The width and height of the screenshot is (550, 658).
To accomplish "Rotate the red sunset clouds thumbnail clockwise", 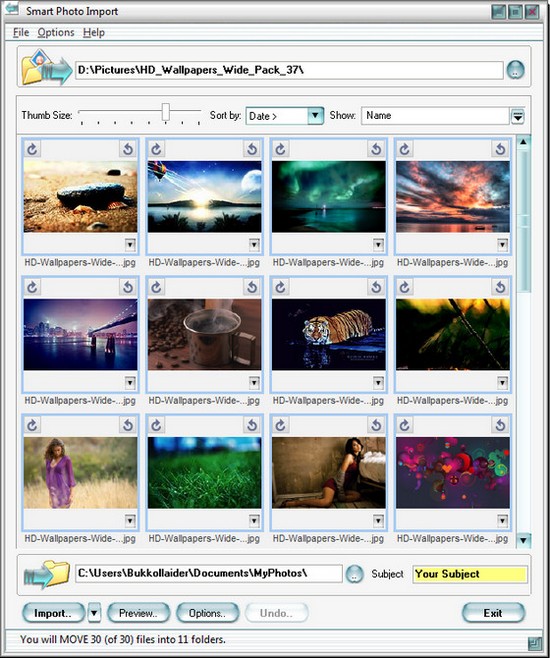I will pyautogui.click(x=405, y=149).
